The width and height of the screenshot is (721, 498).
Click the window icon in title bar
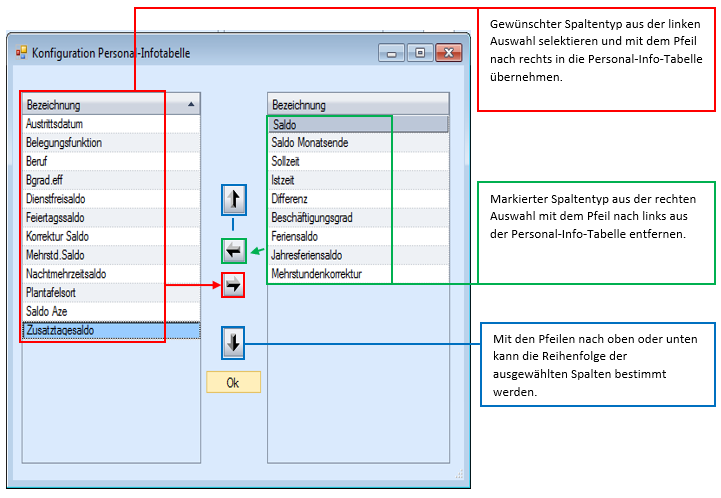pos(21,53)
